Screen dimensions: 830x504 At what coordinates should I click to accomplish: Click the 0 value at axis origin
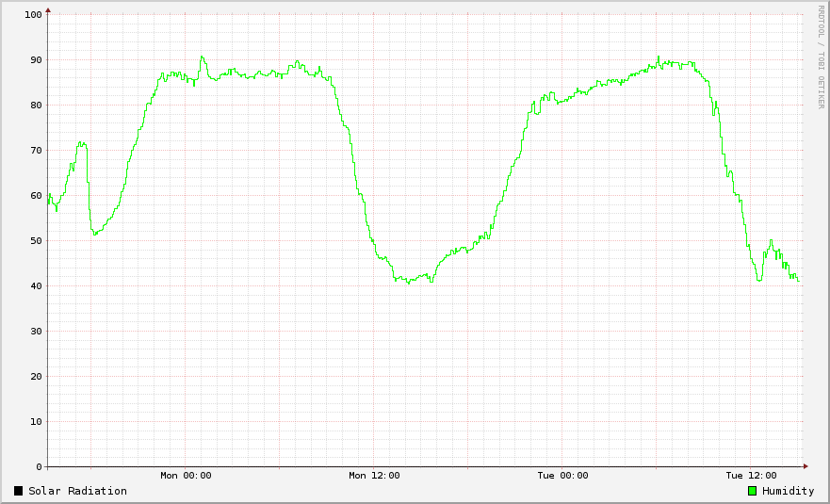click(40, 467)
